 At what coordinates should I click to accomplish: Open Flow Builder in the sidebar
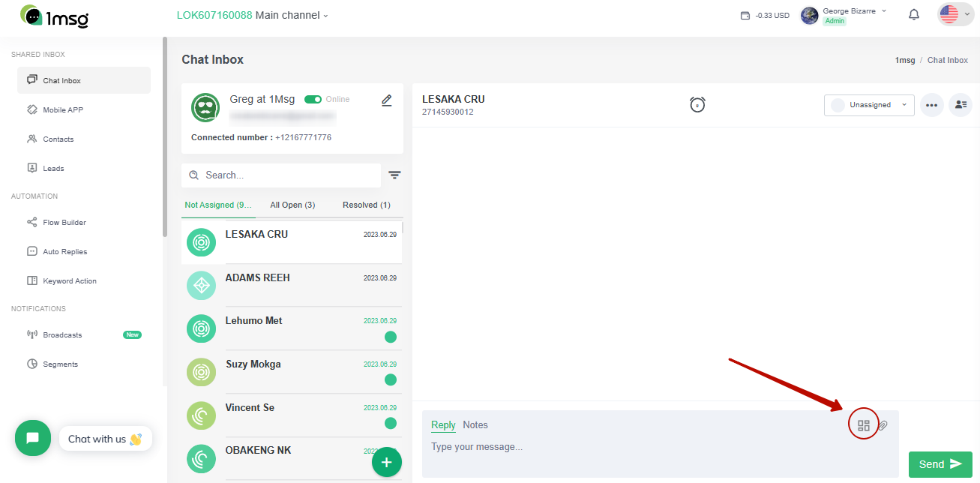pyautogui.click(x=84, y=222)
